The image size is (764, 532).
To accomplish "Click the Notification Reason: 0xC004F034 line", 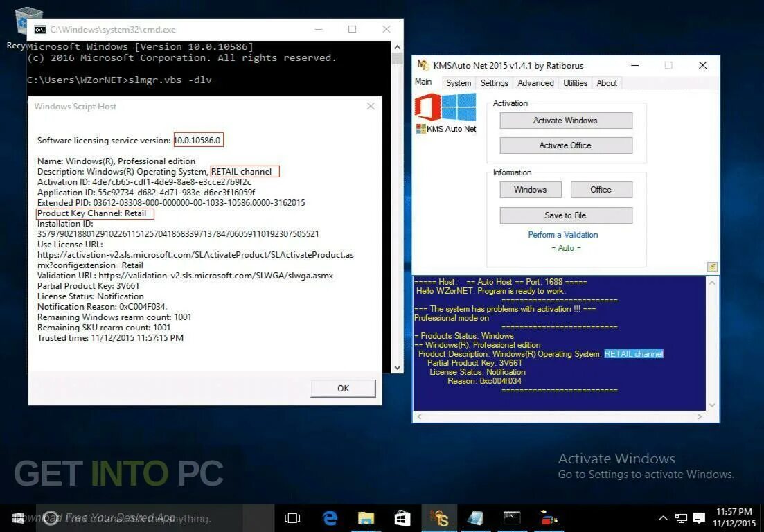I will (x=103, y=306).
